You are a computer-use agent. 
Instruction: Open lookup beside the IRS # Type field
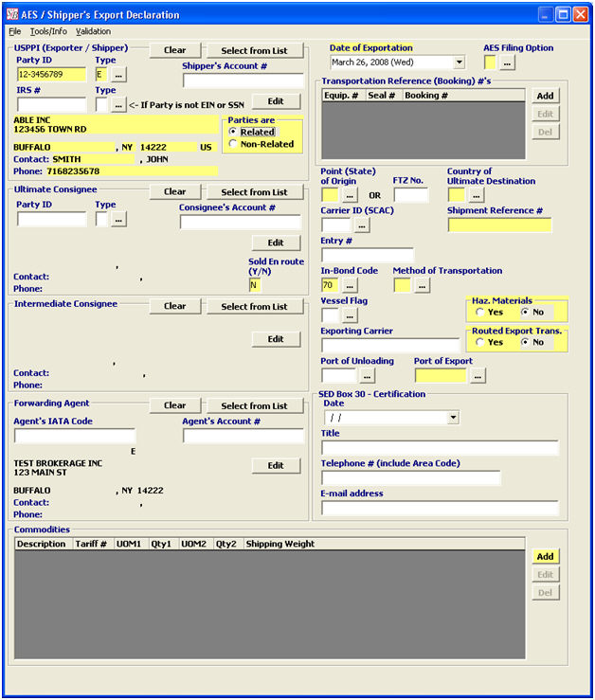(118, 105)
